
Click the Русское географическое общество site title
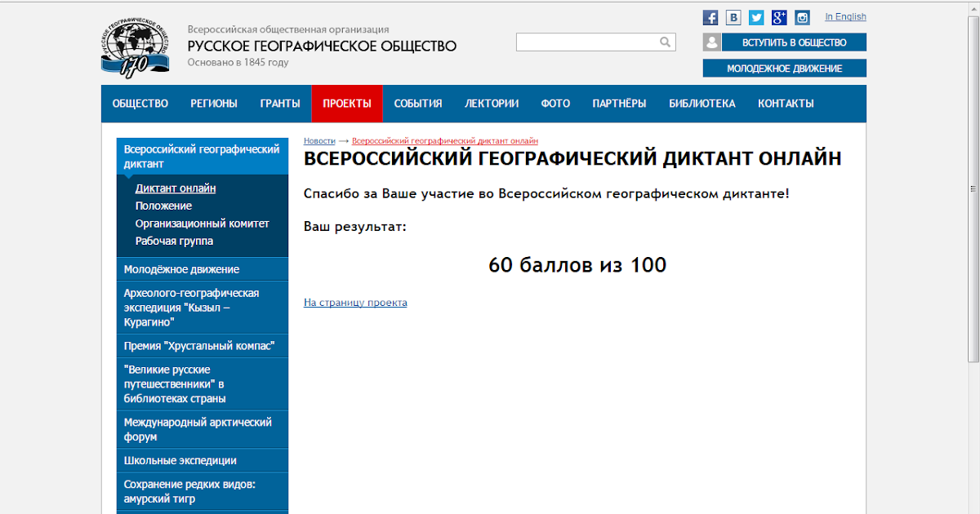(x=322, y=47)
